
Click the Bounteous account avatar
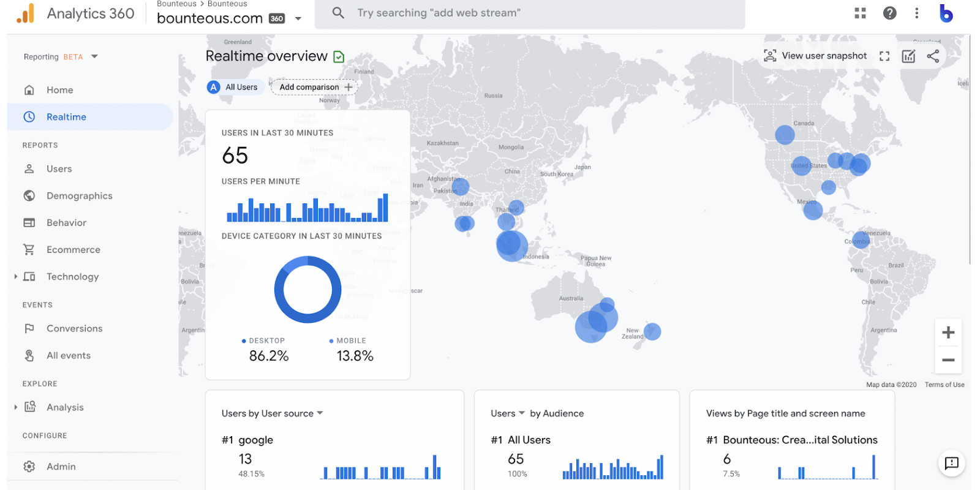[946, 13]
